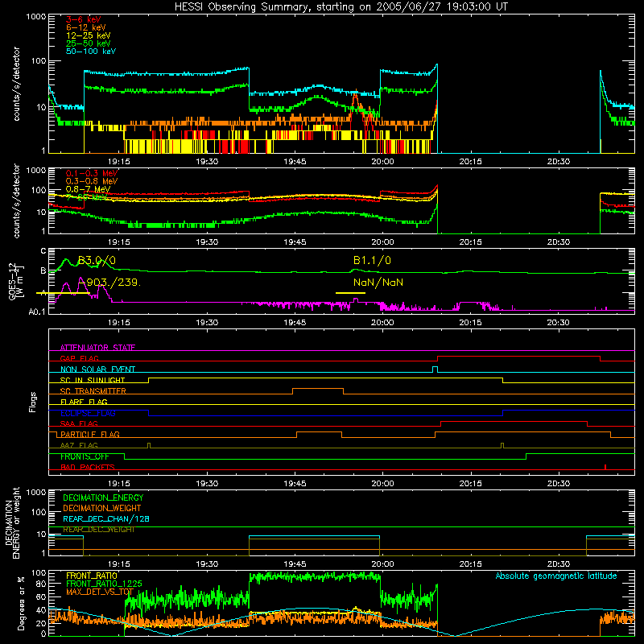Click the orange '0.3-0.8 MeV' legend label
The width and height of the screenshot is (644, 644).
click(x=92, y=181)
